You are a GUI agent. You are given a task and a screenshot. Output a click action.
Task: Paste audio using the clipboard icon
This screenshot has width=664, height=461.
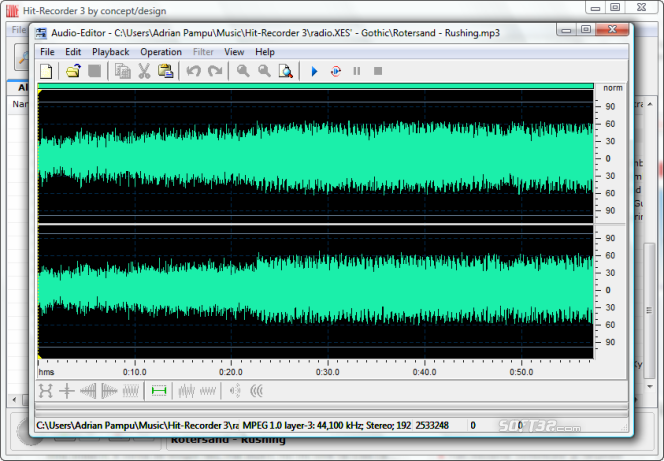166,71
